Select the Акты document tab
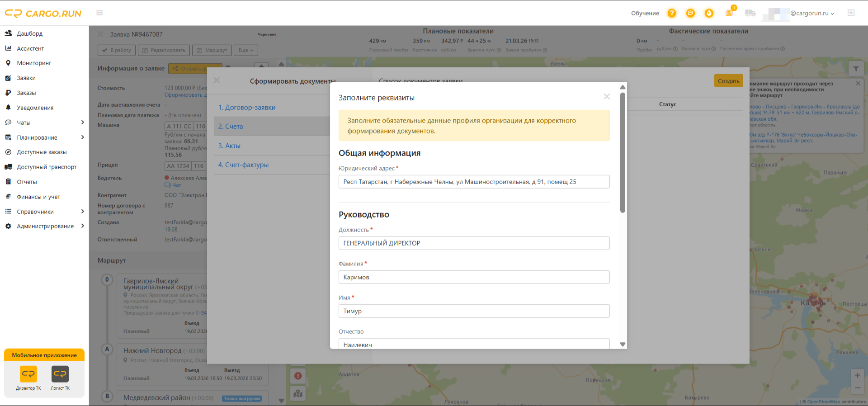Image resolution: width=868 pixels, height=406 pixels. pyautogui.click(x=230, y=146)
